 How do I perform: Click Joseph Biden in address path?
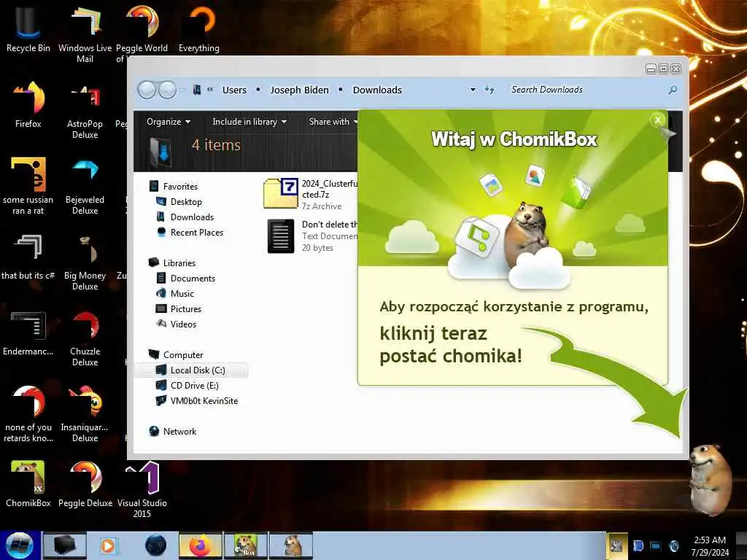(299, 90)
